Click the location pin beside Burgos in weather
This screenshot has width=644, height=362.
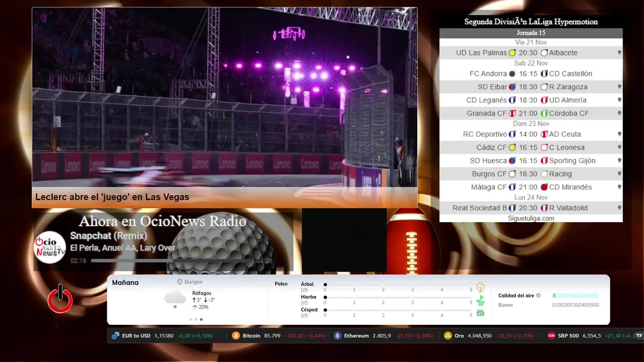point(180,282)
